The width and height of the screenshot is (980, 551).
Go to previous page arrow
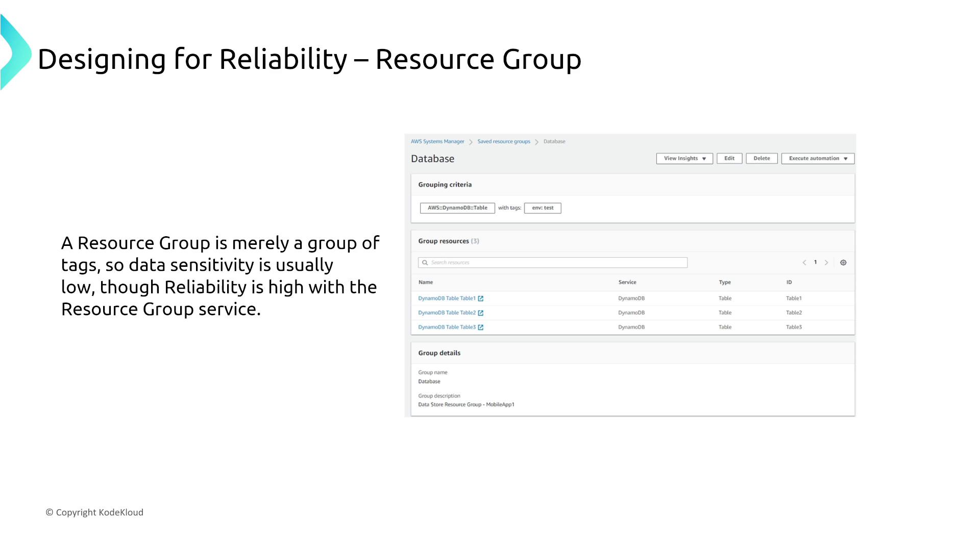(804, 263)
